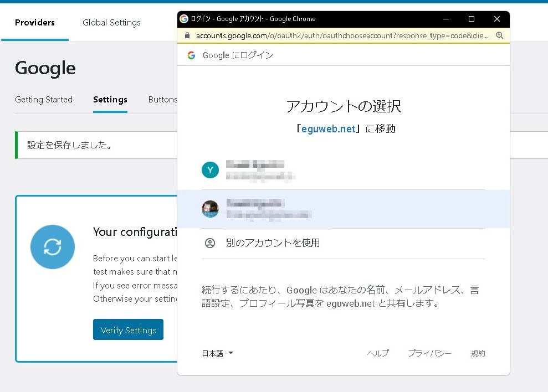Click the Google logo beside 'Google にログイン'

191,55
